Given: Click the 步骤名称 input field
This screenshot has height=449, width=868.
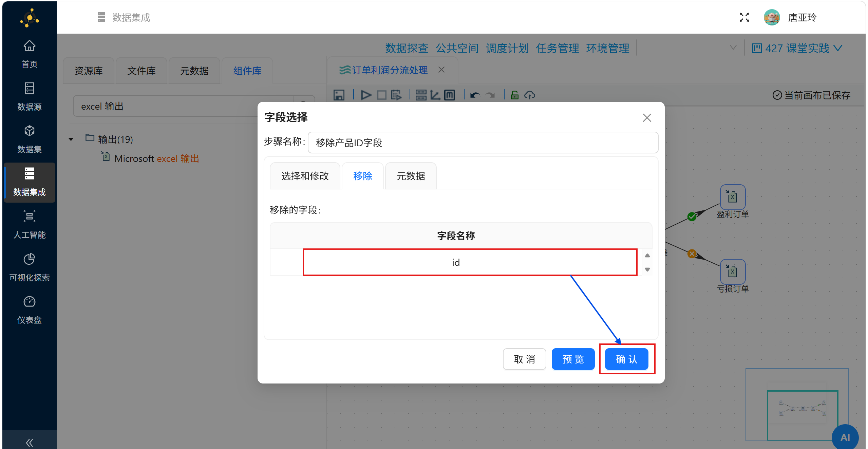Looking at the screenshot, I should click(483, 143).
